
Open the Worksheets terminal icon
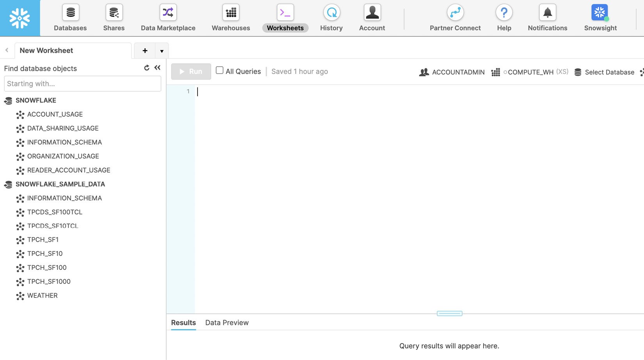coord(285,12)
